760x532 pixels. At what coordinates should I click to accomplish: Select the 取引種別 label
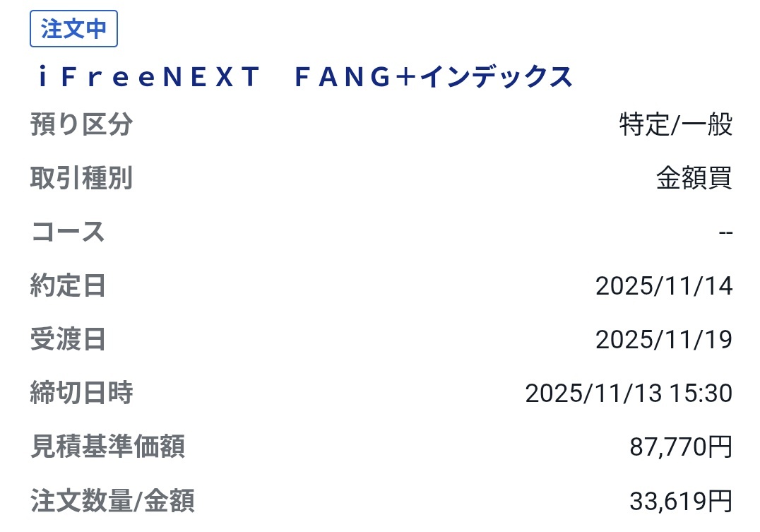tap(82, 179)
